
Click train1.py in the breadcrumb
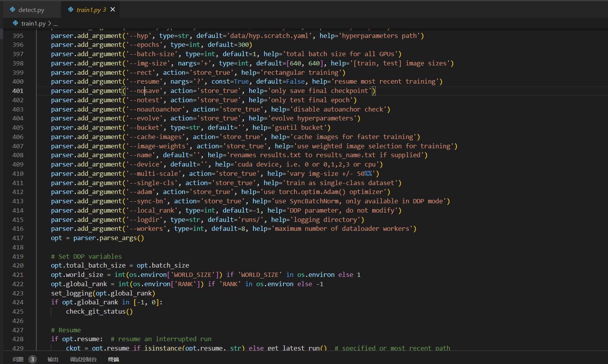click(33, 24)
